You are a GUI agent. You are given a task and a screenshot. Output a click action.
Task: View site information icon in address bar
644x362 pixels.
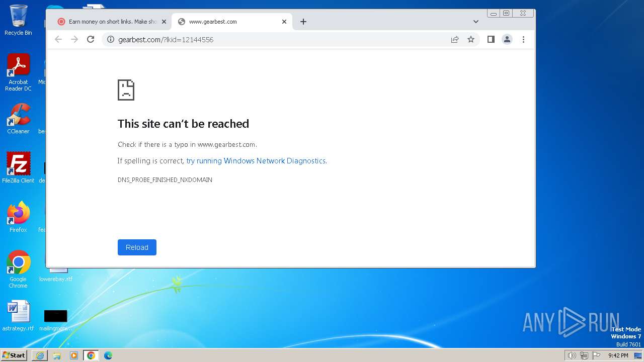pos(111,39)
